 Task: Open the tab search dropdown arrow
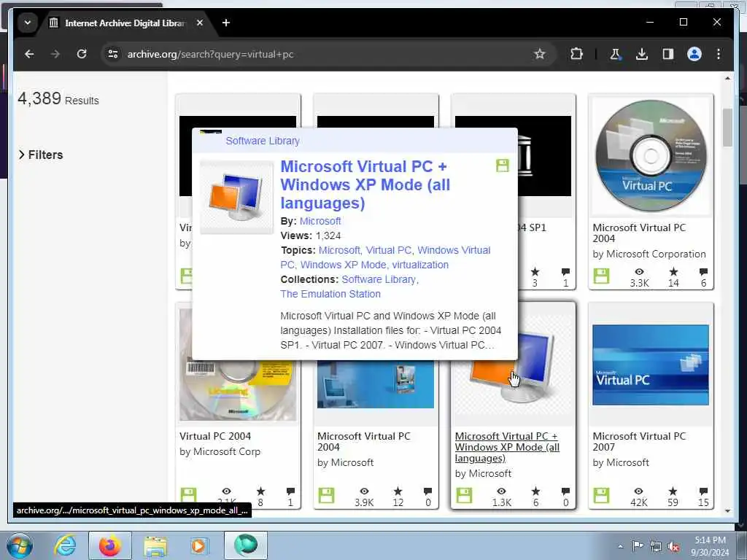pyautogui.click(x=28, y=23)
